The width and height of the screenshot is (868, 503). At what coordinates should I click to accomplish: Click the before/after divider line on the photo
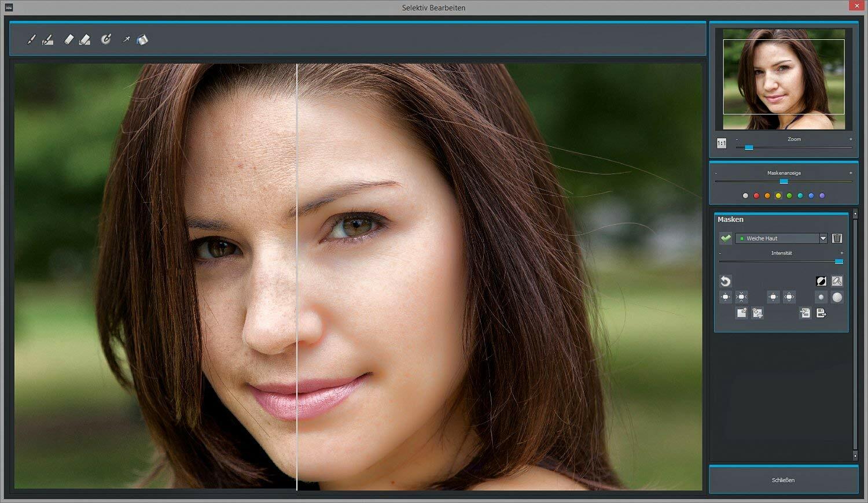pyautogui.click(x=297, y=276)
